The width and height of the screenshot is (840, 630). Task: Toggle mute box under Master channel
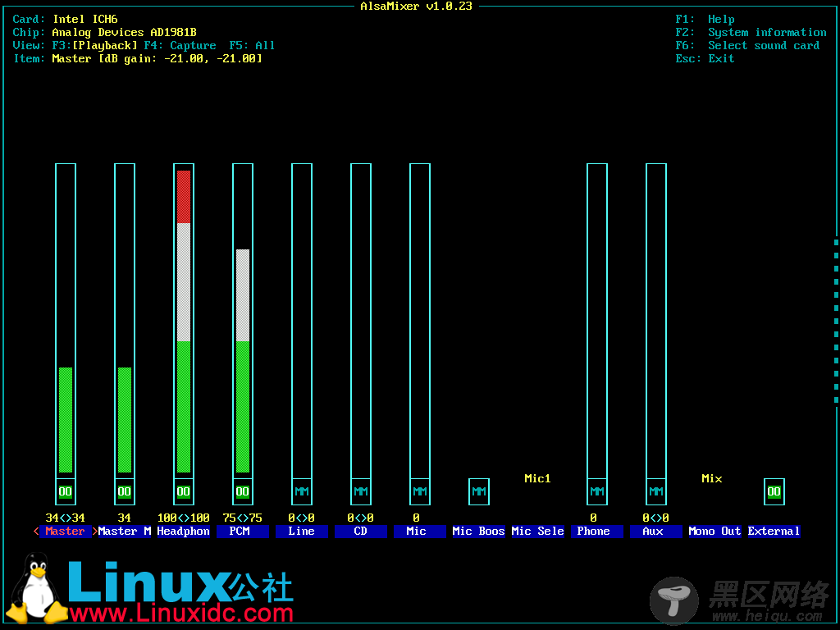(66, 492)
